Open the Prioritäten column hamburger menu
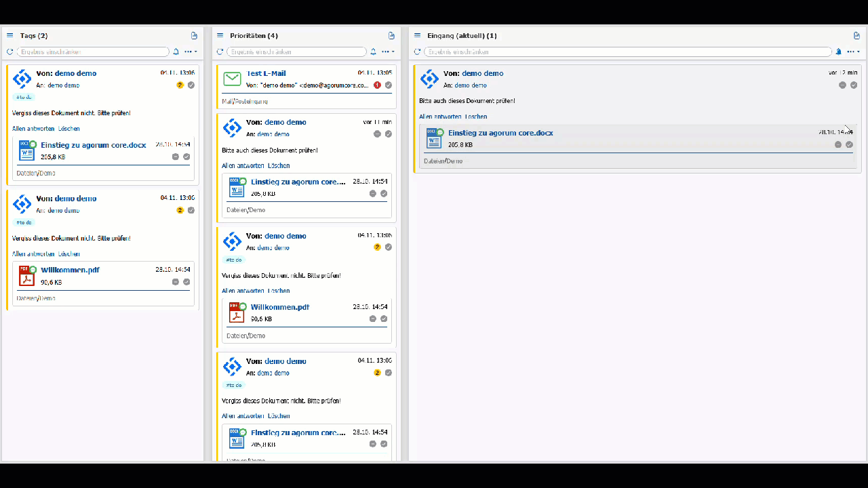 tap(220, 35)
